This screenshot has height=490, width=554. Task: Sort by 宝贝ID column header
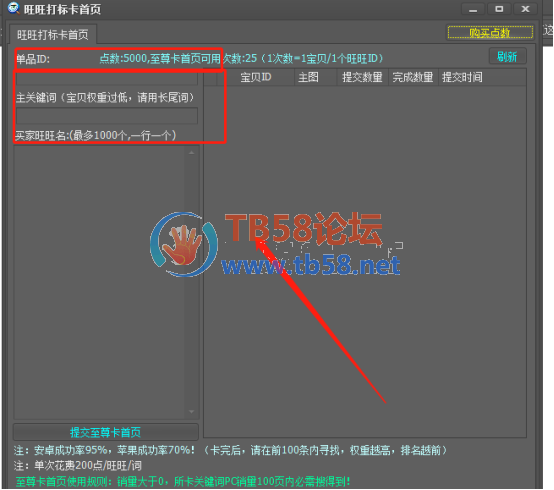coord(255,77)
